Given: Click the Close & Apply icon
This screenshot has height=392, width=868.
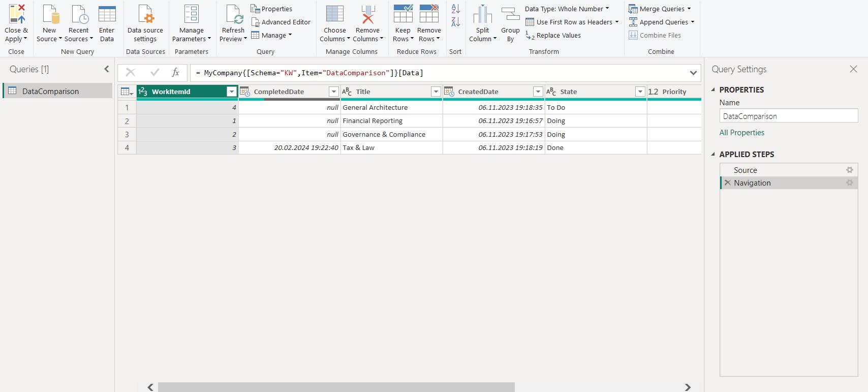Looking at the screenshot, I should coord(17,14).
